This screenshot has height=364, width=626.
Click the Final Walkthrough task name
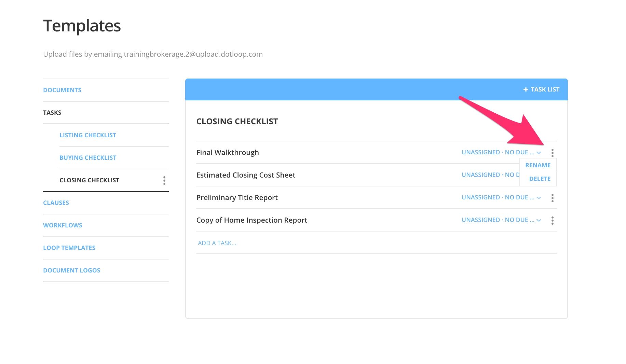(228, 152)
